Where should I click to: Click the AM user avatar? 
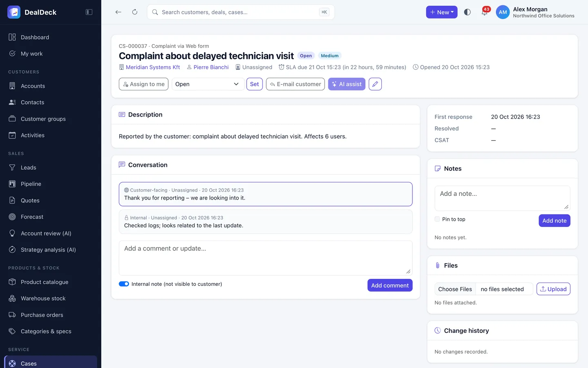point(503,12)
